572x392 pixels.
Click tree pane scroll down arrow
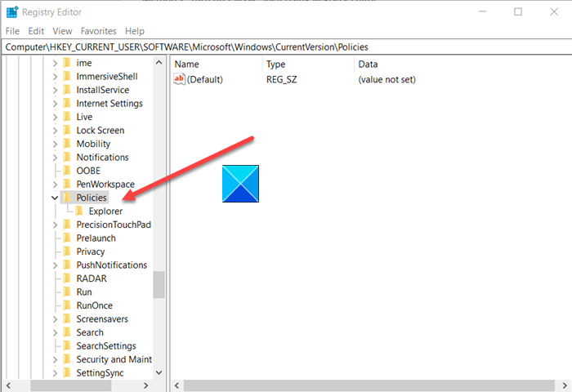[x=159, y=372]
